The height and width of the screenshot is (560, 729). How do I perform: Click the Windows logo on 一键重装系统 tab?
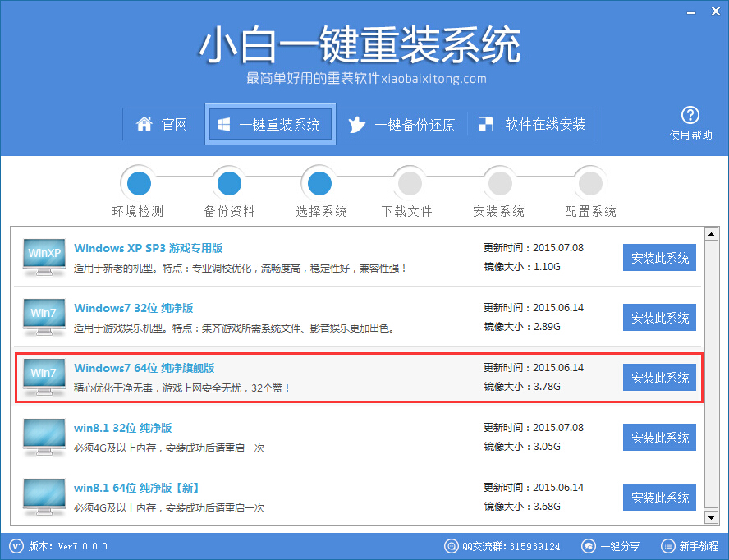(x=222, y=124)
